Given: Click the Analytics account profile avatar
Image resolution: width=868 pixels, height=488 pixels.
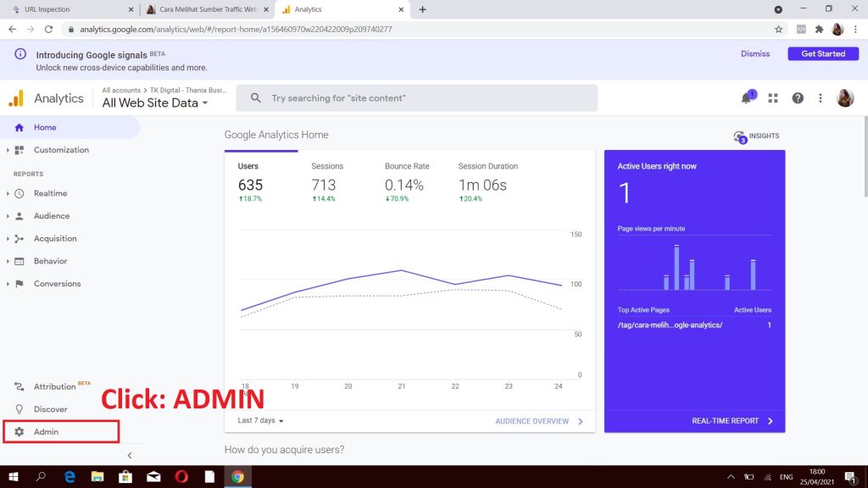Looking at the screenshot, I should point(845,98).
